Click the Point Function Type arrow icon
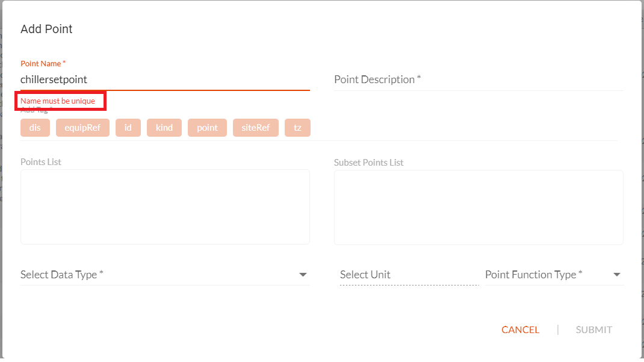The image size is (644, 362). click(x=616, y=275)
